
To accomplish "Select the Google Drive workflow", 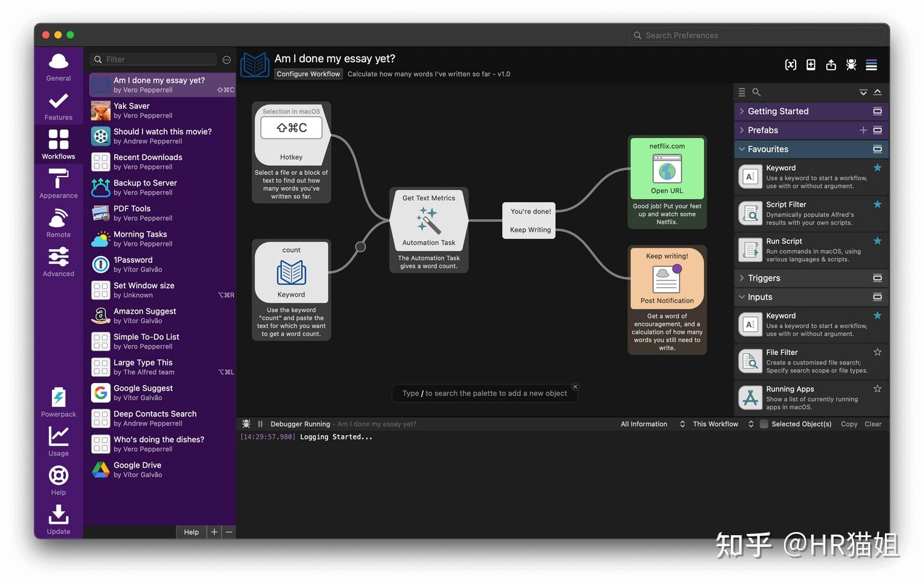I will [x=162, y=470].
